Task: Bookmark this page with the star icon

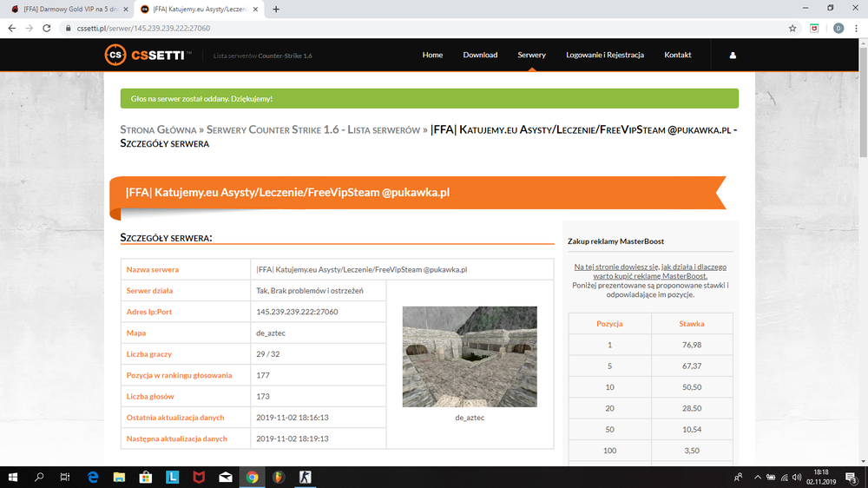Action: (792, 29)
